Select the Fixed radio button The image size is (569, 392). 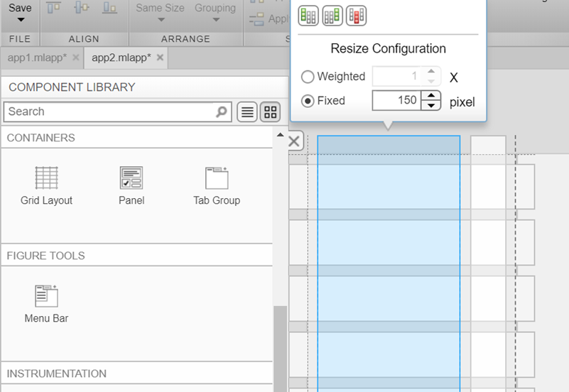[x=308, y=101]
